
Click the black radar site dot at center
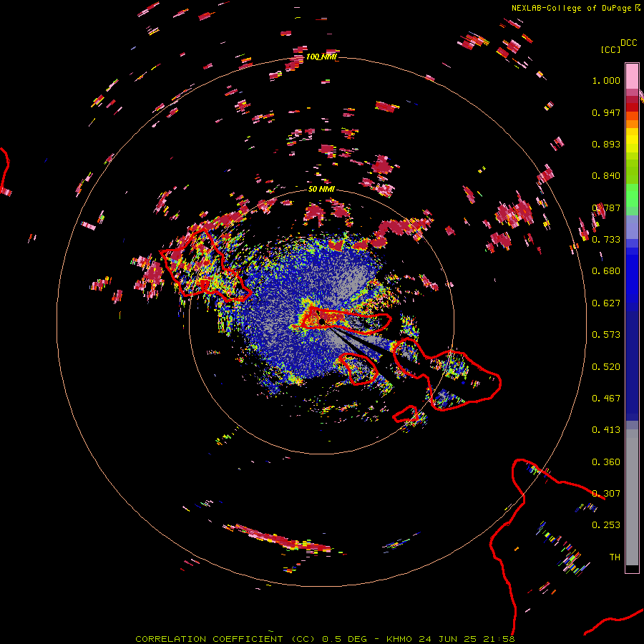click(322, 321)
